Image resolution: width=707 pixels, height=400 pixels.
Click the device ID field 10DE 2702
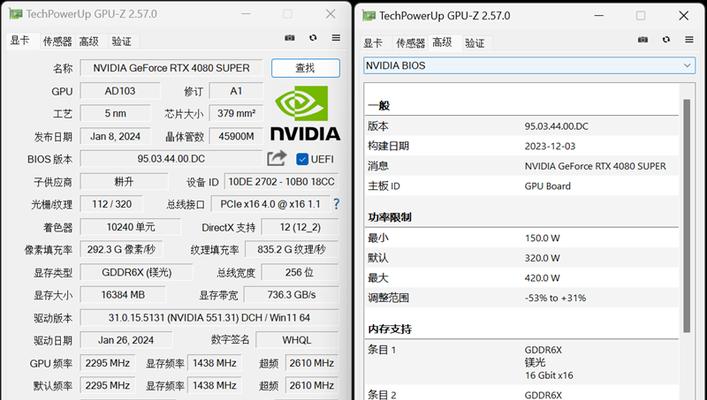281,182
